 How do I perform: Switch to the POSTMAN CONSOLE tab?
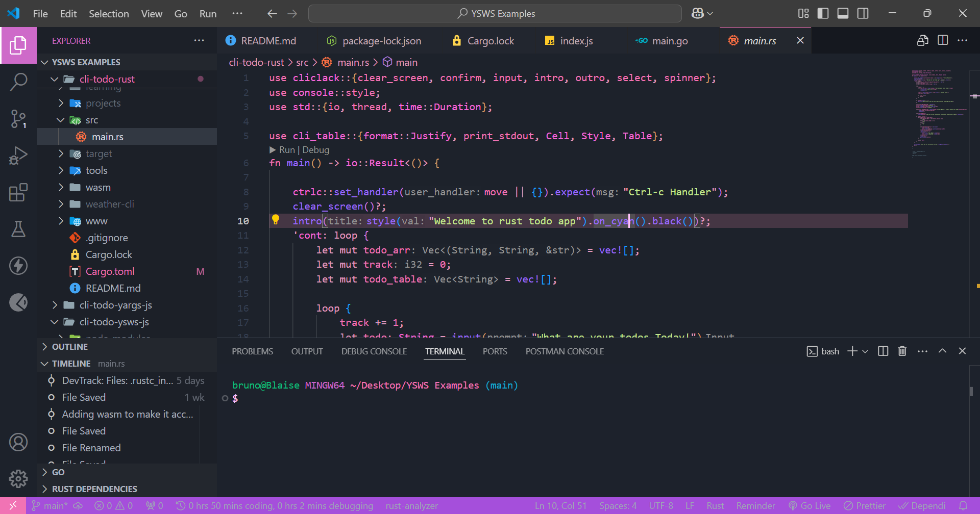click(x=565, y=351)
